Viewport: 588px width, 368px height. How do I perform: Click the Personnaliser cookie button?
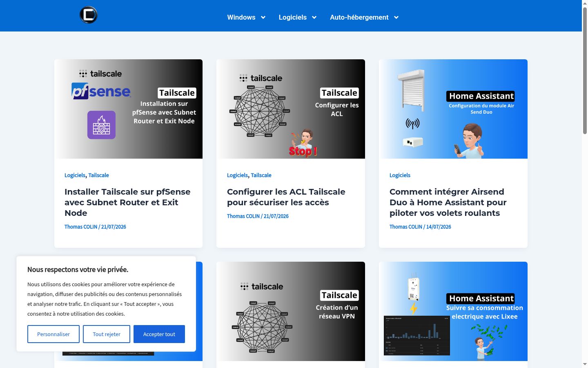tap(53, 334)
